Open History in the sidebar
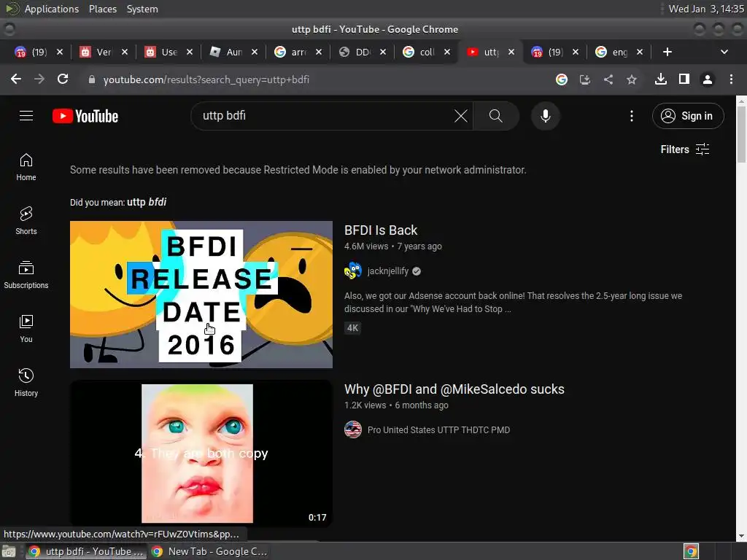The width and height of the screenshot is (747, 560). (26, 382)
